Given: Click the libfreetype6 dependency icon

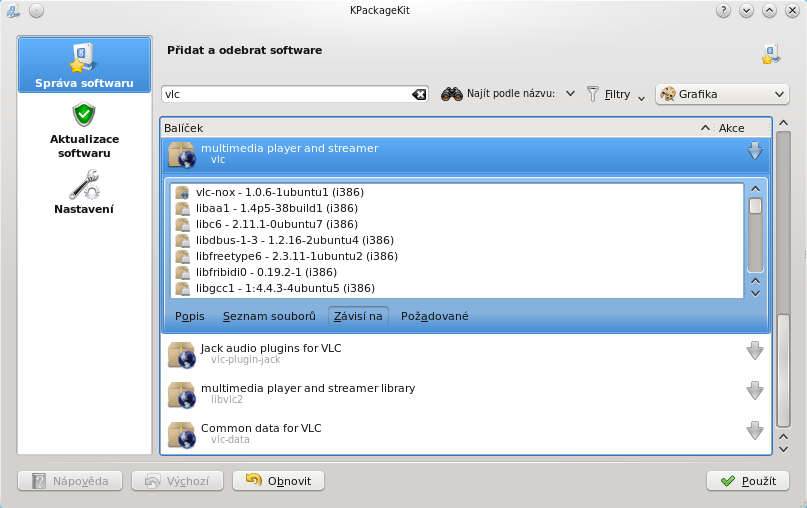Looking at the screenshot, I should pyautogui.click(x=182, y=256).
